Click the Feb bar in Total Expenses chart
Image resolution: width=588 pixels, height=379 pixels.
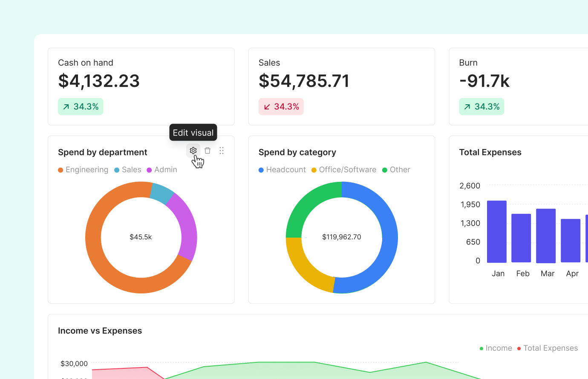point(522,238)
